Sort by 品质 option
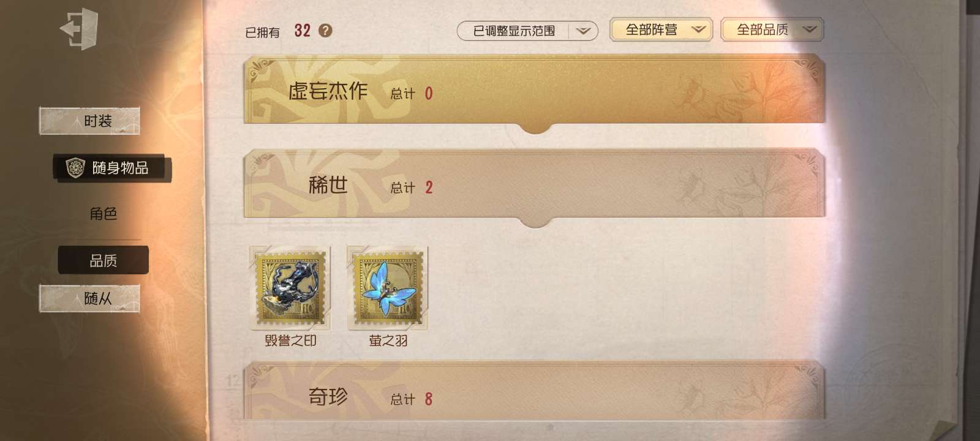The width and height of the screenshot is (980, 441). coord(103,260)
